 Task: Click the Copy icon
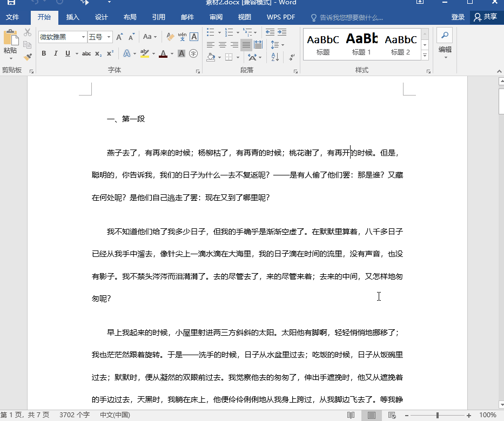click(28, 45)
